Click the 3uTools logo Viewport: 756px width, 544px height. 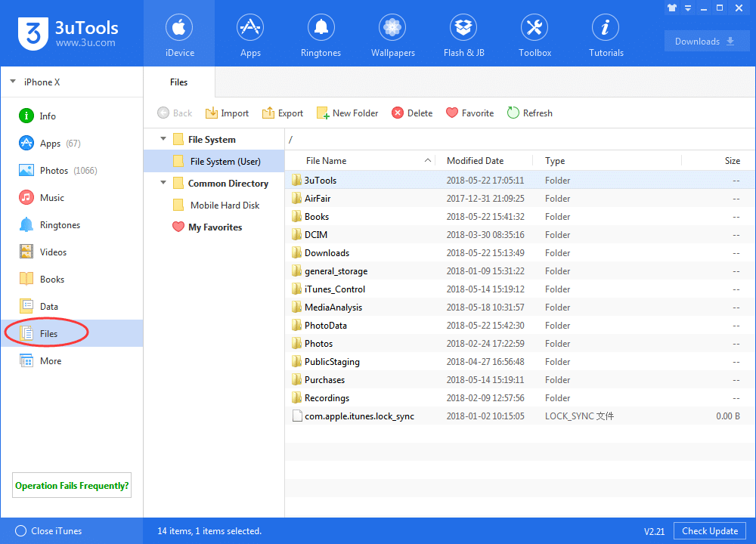68,33
